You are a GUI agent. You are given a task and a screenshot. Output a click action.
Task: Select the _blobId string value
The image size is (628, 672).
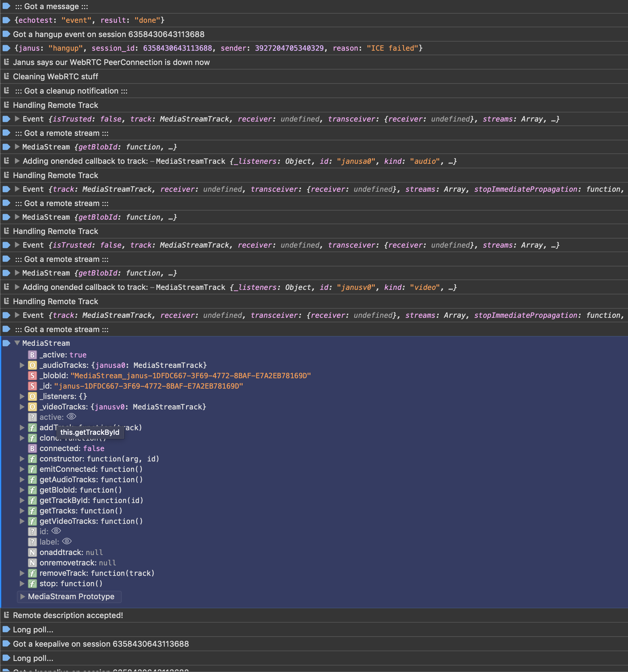[x=191, y=376]
